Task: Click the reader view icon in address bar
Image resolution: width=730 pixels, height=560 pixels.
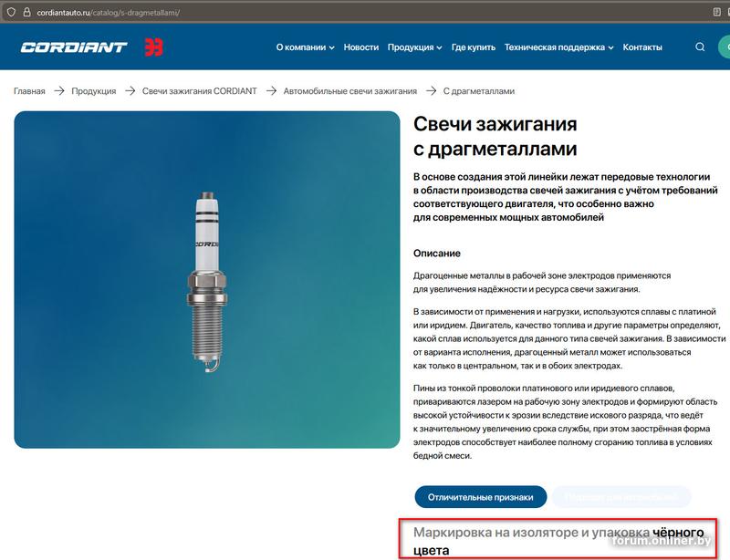Action: [717, 13]
